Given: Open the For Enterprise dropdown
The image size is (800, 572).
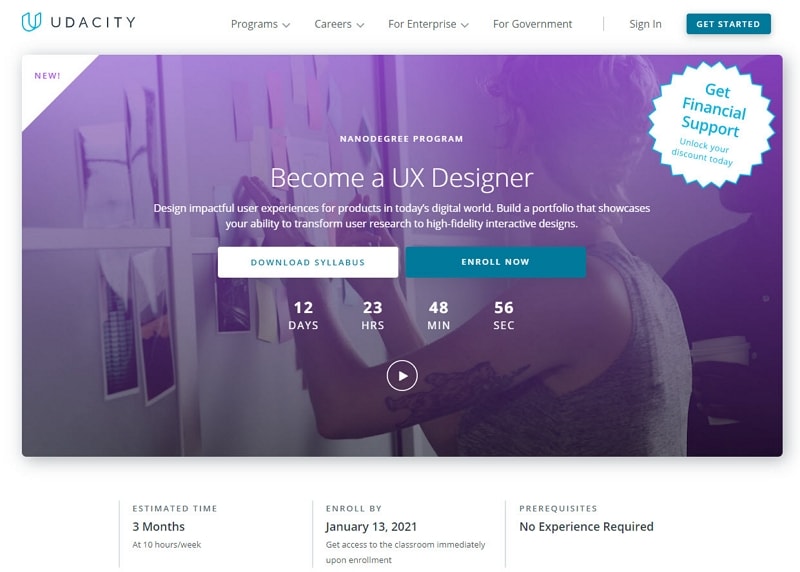Looking at the screenshot, I should 428,24.
